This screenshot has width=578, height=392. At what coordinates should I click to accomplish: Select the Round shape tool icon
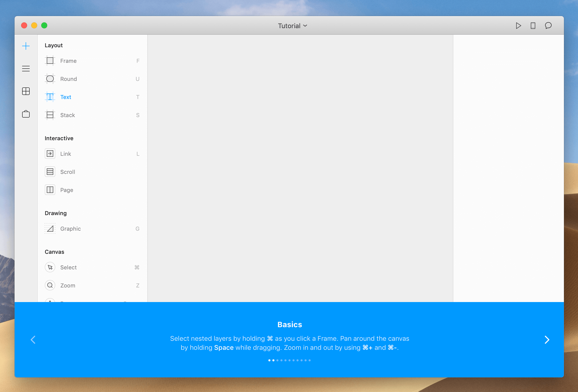[x=50, y=79]
